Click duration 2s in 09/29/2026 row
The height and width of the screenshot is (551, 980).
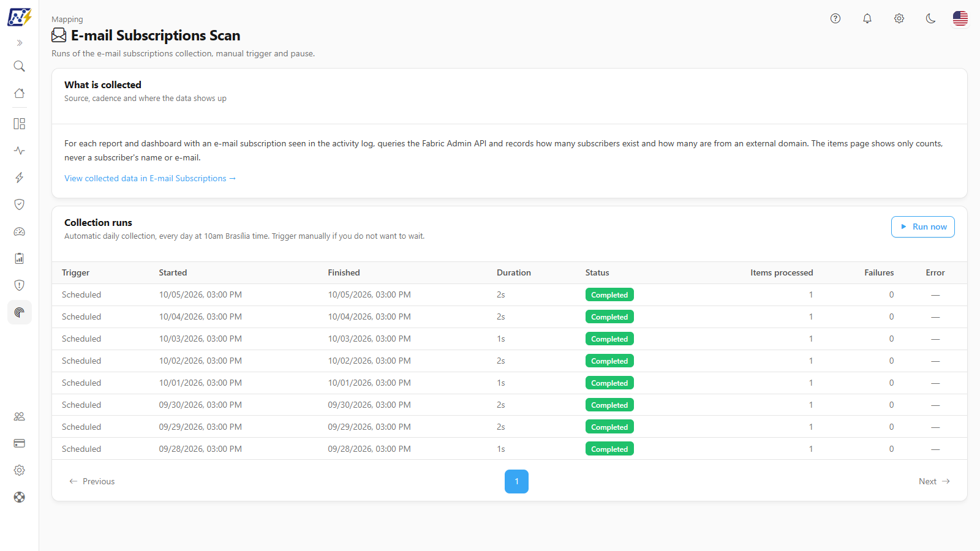[501, 427]
